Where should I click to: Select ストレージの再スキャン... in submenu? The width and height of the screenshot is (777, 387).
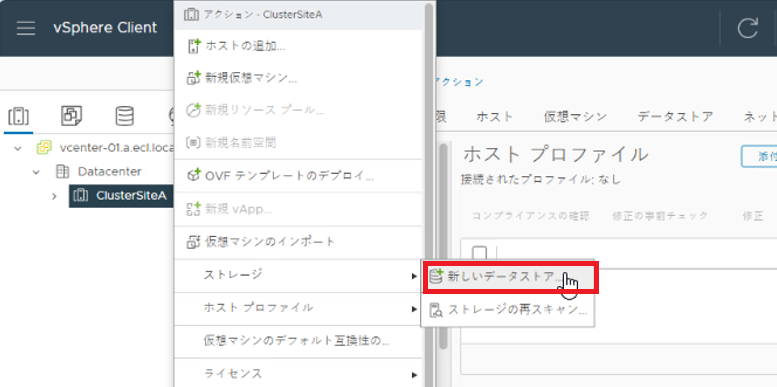tap(508, 310)
